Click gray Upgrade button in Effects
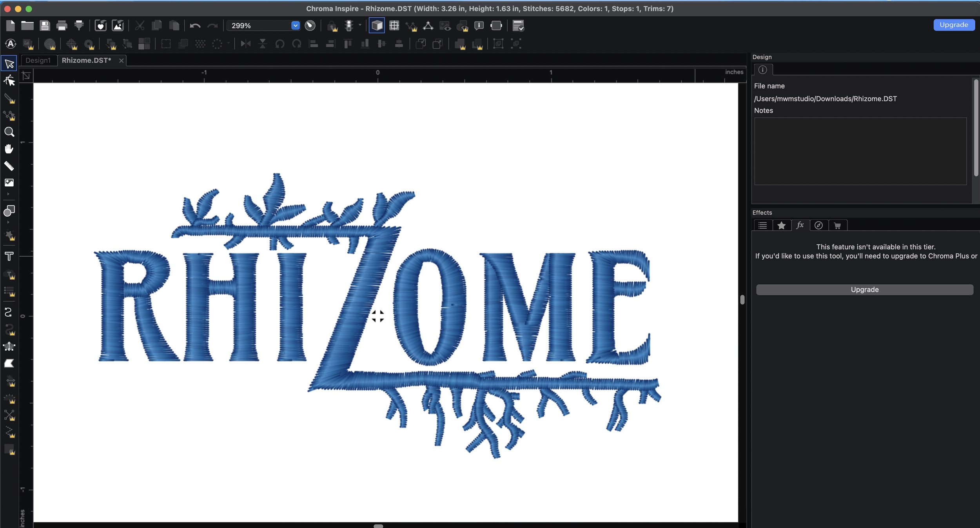The width and height of the screenshot is (980, 528). click(864, 289)
